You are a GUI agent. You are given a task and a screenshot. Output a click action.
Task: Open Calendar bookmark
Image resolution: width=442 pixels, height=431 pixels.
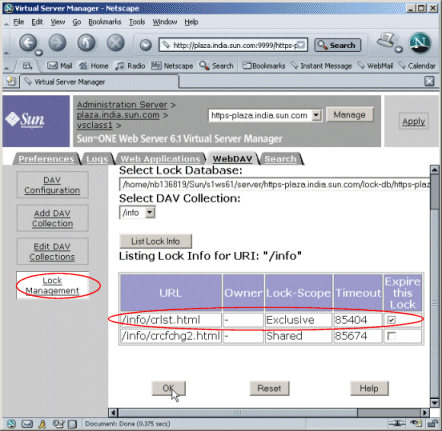(x=417, y=66)
